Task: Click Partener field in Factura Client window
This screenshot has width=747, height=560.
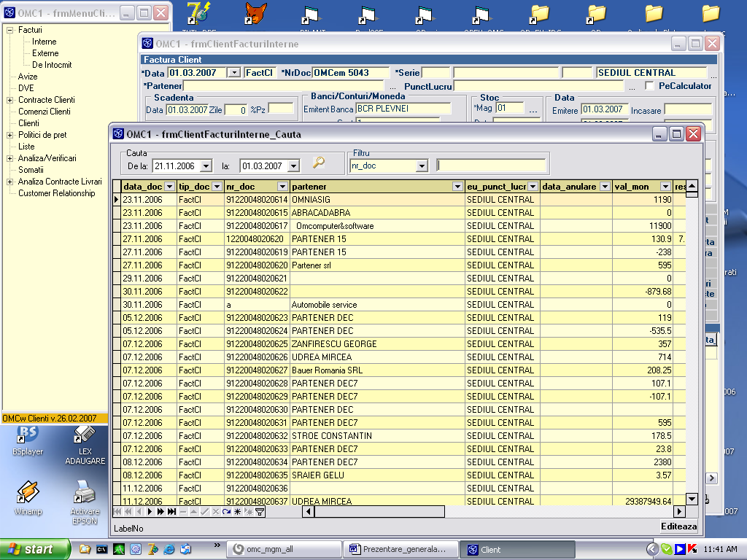Action: (284, 86)
